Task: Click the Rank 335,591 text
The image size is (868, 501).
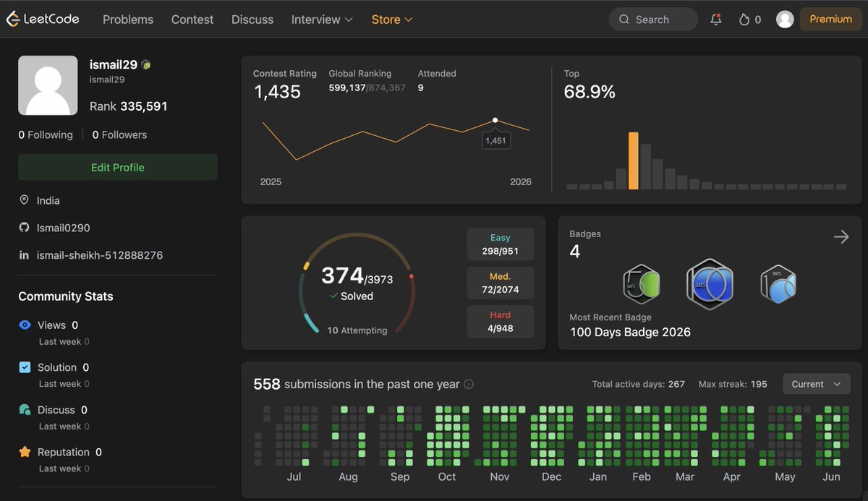Action: coord(129,106)
